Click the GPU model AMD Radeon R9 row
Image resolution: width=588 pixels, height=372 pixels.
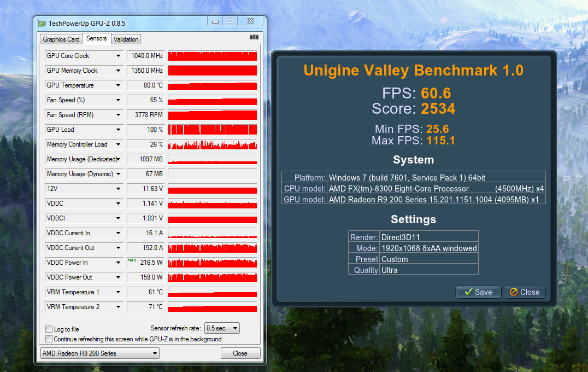pos(413,199)
